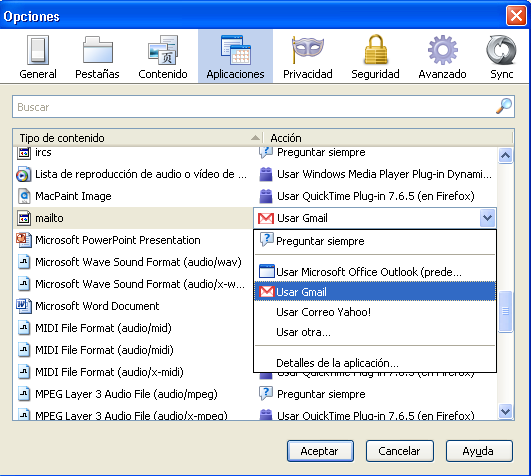Collapse the mailto action dropdown arrow

click(x=488, y=218)
